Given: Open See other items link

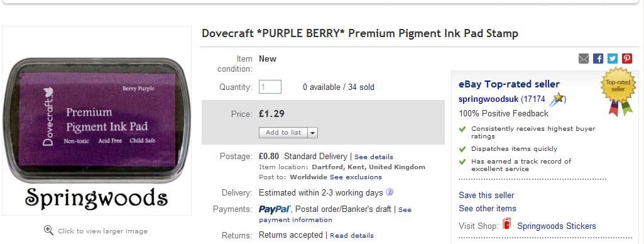Looking at the screenshot, I should pyautogui.click(x=488, y=208).
